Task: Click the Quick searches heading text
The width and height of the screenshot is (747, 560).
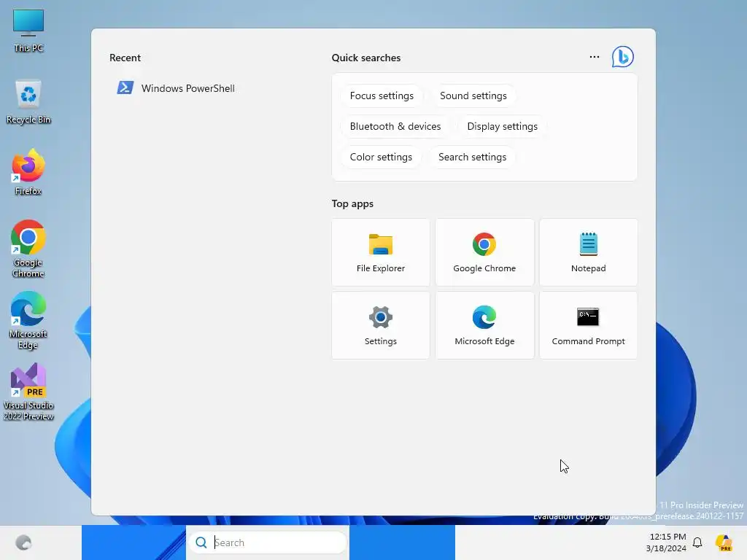Action: tap(366, 58)
